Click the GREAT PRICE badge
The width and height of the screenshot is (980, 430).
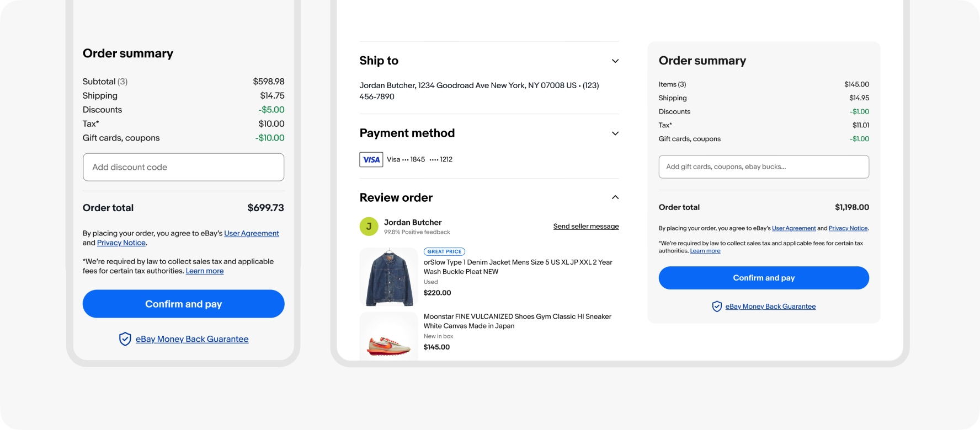click(x=444, y=251)
